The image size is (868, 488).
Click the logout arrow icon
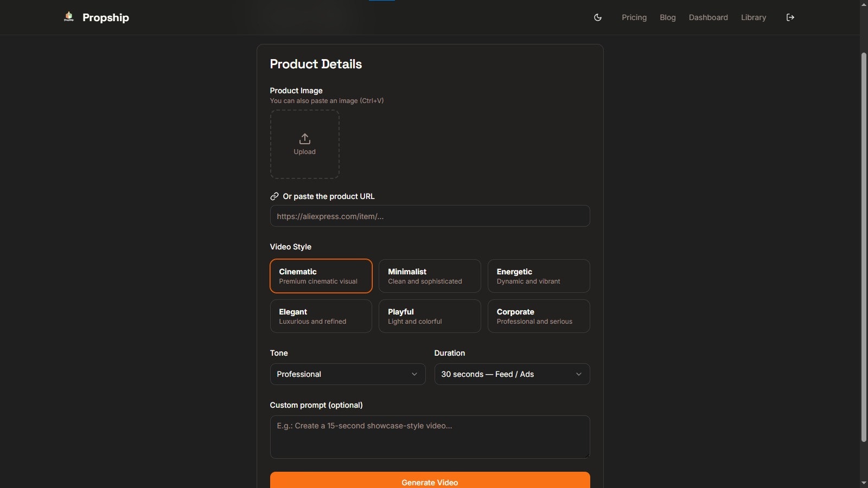(790, 17)
